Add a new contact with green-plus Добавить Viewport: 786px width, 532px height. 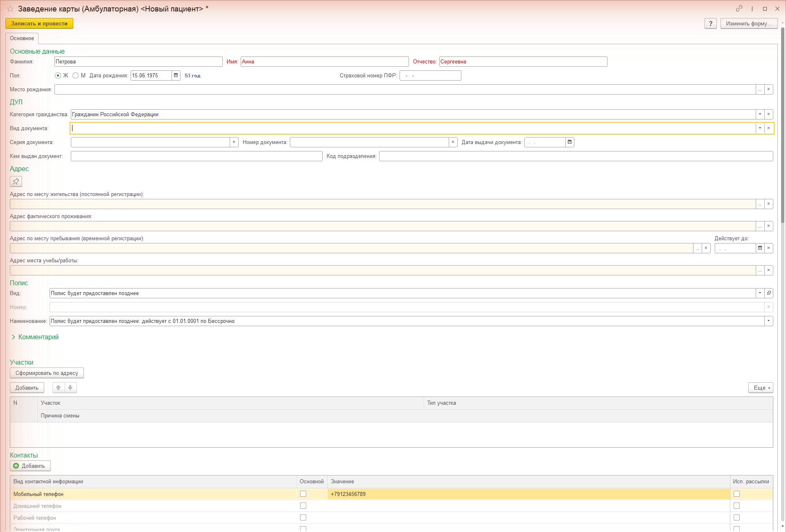[30, 466]
